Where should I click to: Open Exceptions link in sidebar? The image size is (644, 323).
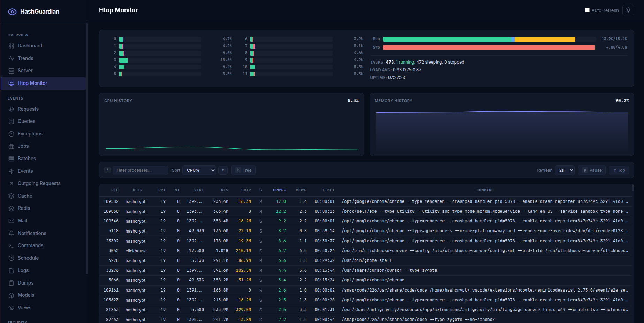pos(43,134)
